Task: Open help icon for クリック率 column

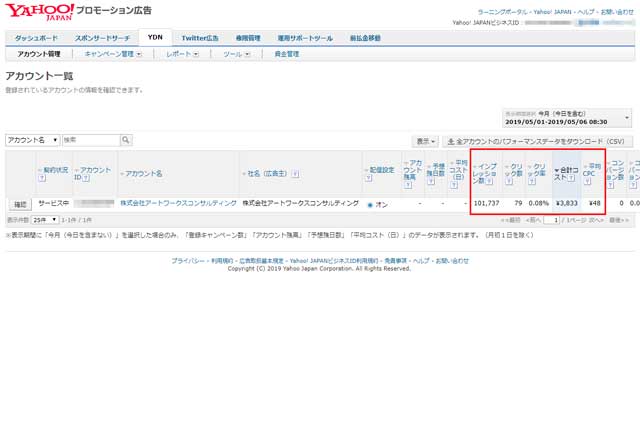Action: [531, 181]
